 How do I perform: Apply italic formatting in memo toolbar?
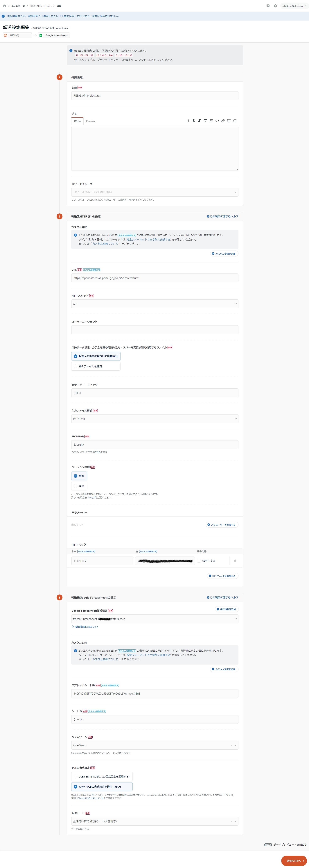pyautogui.click(x=199, y=121)
